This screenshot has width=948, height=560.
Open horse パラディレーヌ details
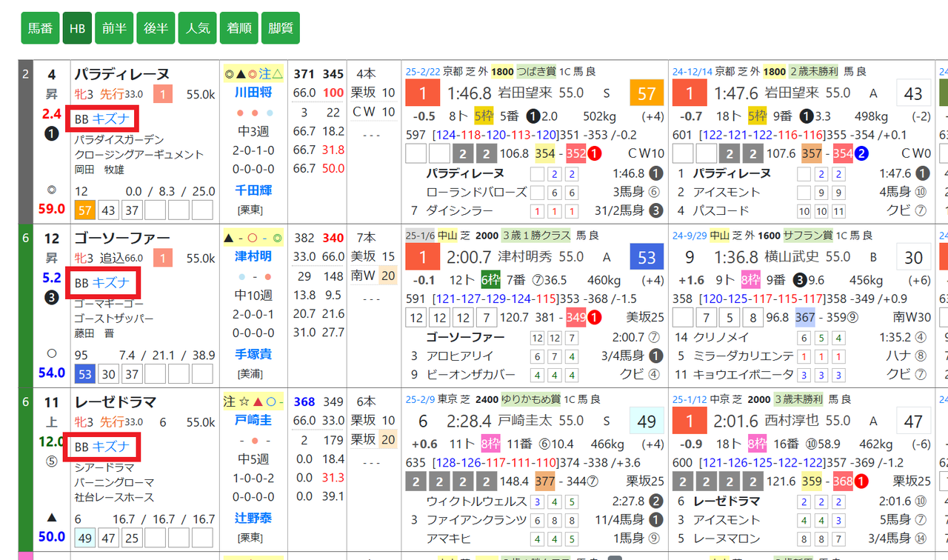pyautogui.click(x=121, y=74)
